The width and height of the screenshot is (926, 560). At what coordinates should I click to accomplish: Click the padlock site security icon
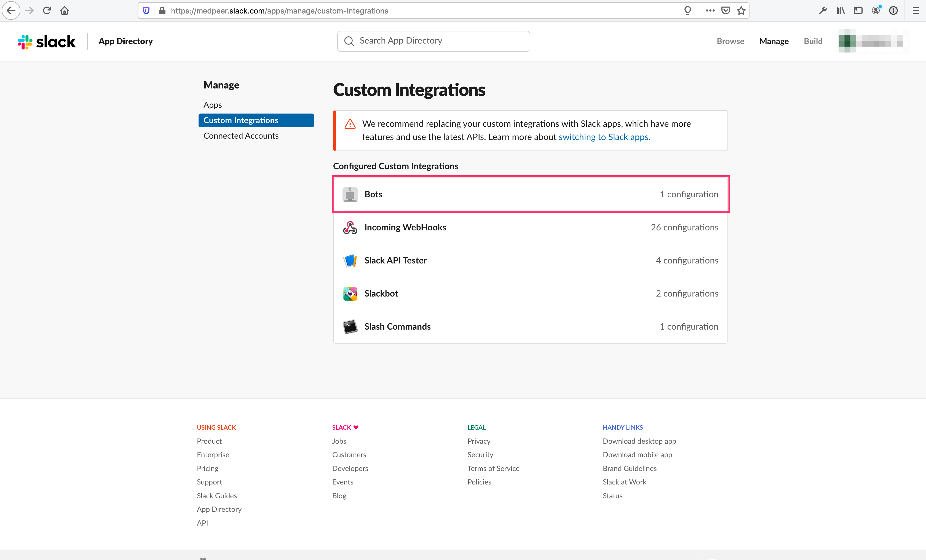tap(162, 10)
